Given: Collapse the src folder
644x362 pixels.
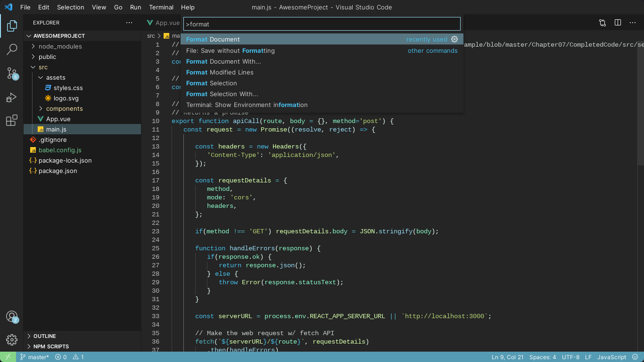Looking at the screenshot, I should click(x=82, y=67).
